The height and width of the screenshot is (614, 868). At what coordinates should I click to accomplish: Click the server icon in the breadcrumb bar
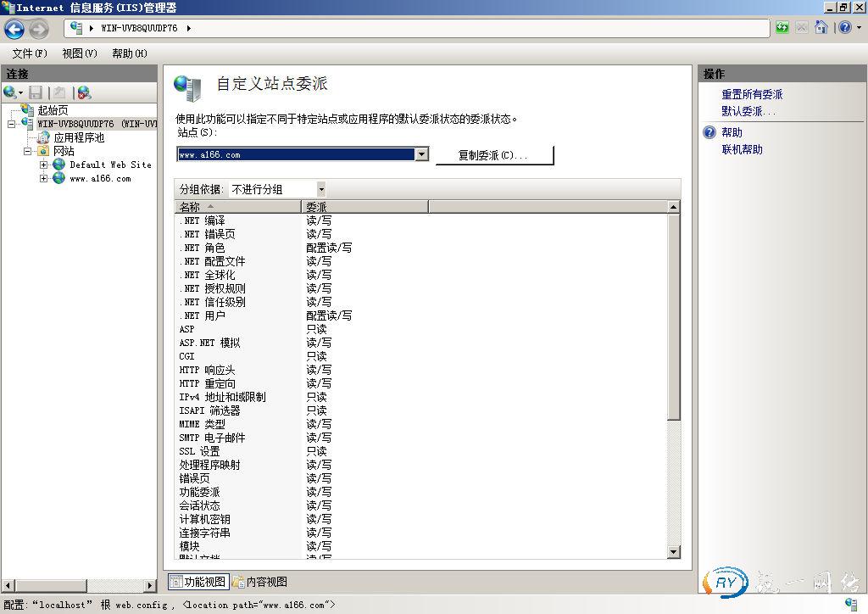pyautogui.click(x=78, y=28)
